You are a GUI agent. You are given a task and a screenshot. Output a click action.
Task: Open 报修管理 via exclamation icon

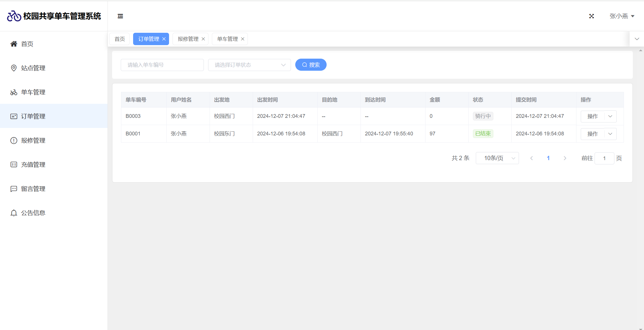(x=14, y=141)
